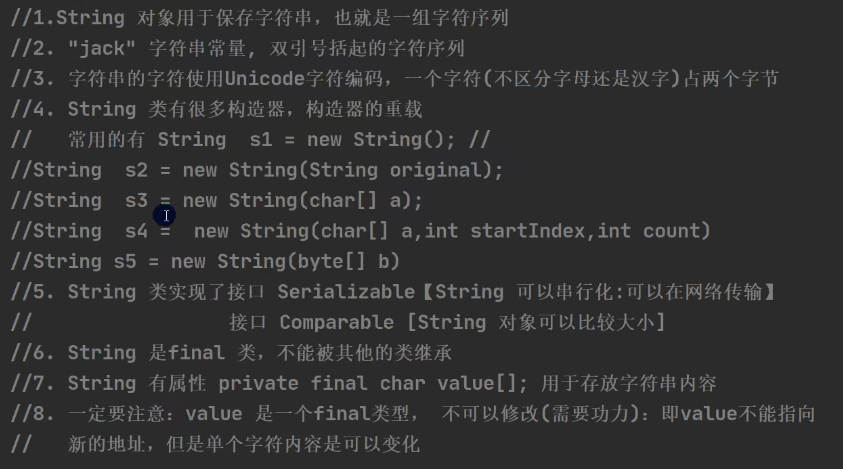
Task: Place cursor on variable s1 declaration
Action: [274, 140]
